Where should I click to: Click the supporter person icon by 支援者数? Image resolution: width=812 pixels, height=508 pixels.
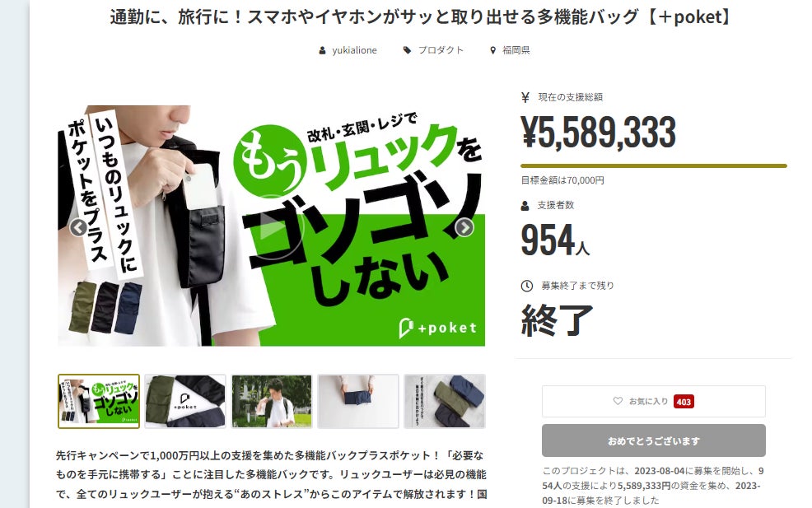pos(525,206)
